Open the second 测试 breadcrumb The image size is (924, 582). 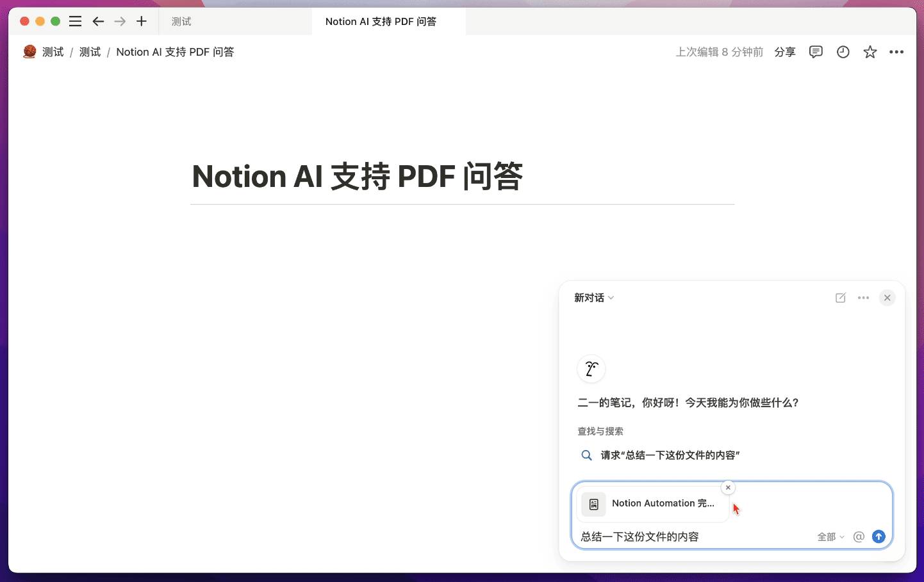coord(90,52)
